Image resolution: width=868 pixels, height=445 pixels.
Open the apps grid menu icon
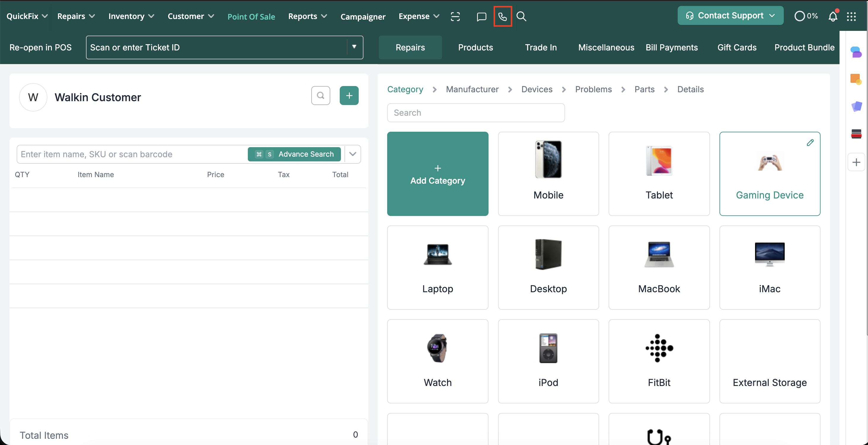[x=851, y=16]
